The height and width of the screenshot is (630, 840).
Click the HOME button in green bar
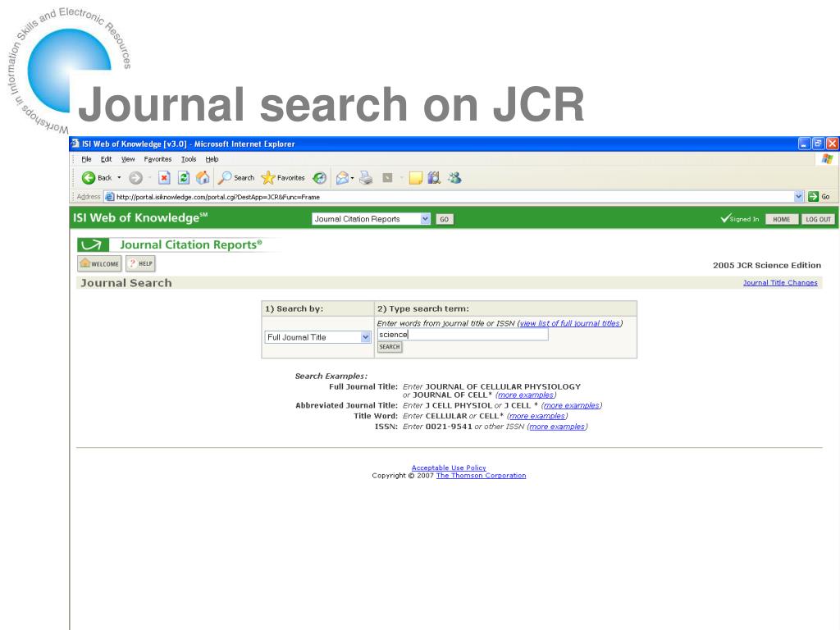(782, 219)
